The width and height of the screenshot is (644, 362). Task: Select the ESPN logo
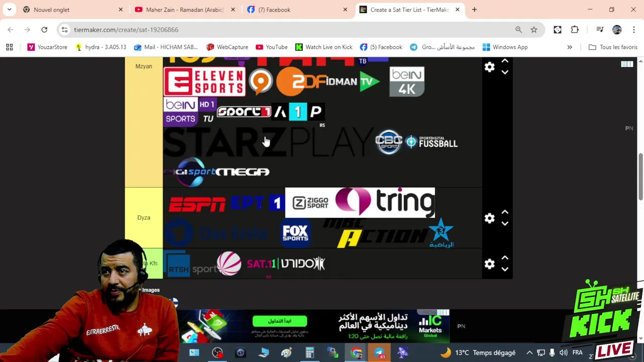click(197, 204)
